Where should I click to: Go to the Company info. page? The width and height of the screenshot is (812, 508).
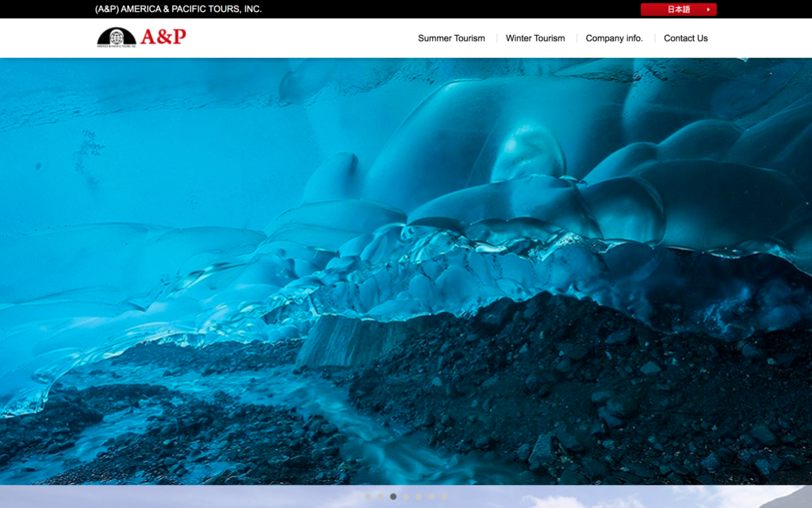click(614, 38)
